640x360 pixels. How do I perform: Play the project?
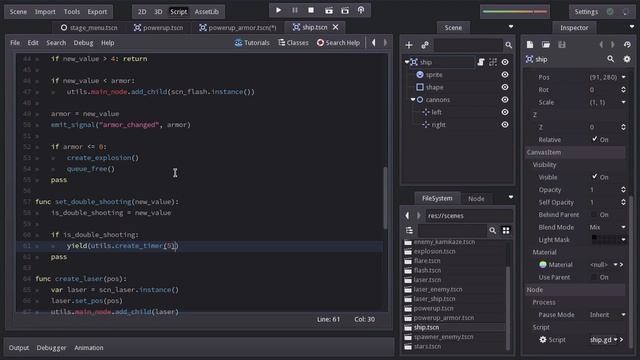coord(278,10)
